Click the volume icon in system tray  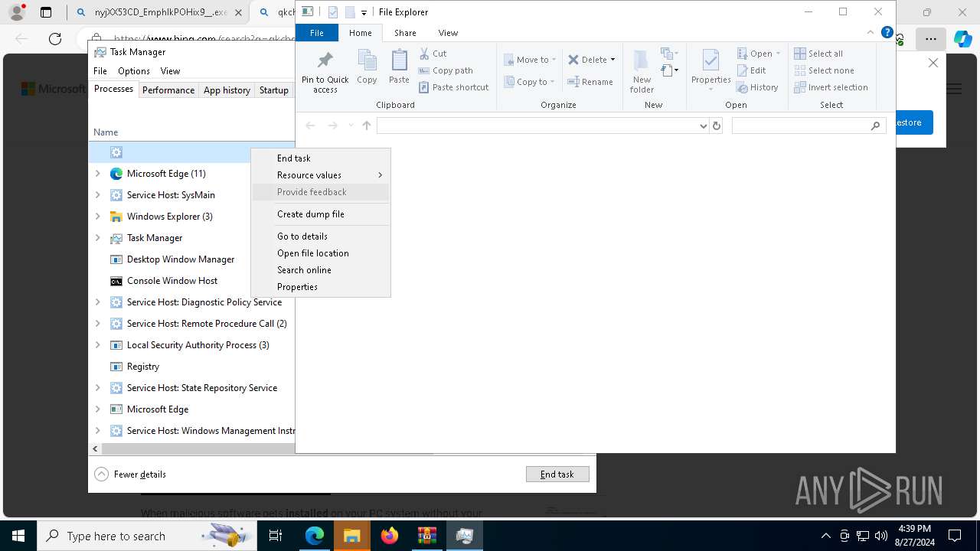point(881,536)
